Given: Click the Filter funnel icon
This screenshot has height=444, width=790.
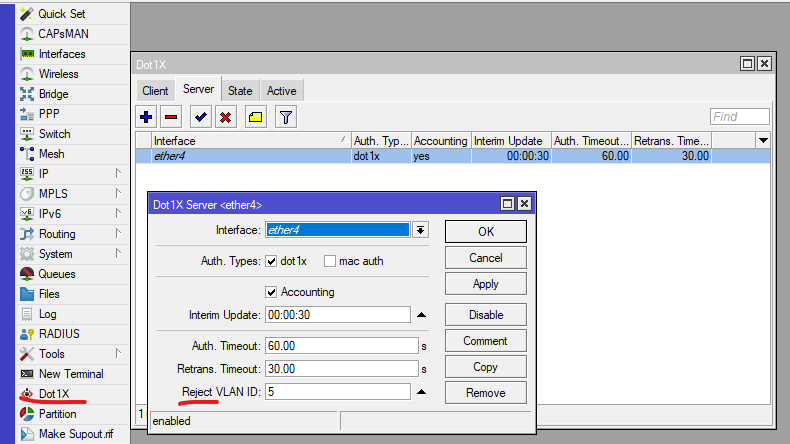Looking at the screenshot, I should click(x=286, y=117).
